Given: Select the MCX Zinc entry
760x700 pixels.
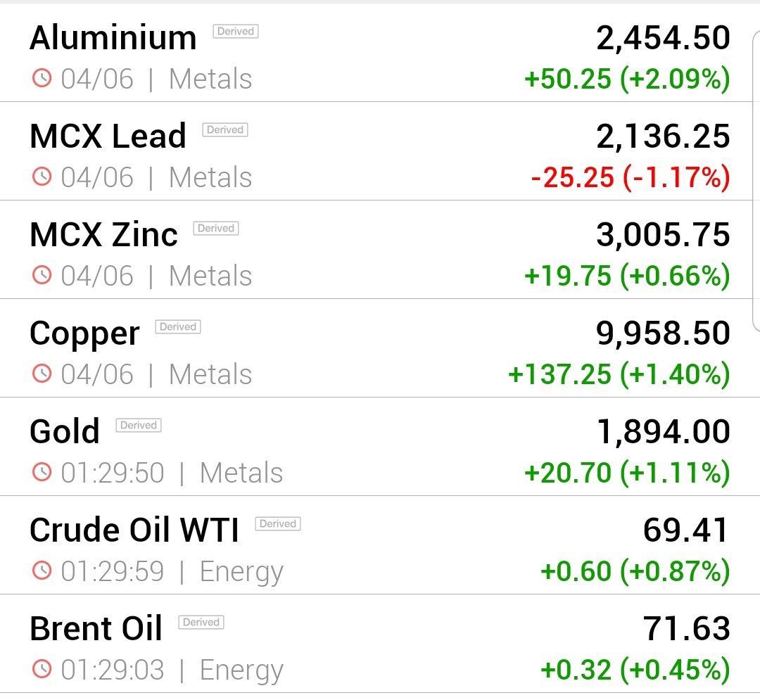Looking at the screenshot, I should coord(376,250).
